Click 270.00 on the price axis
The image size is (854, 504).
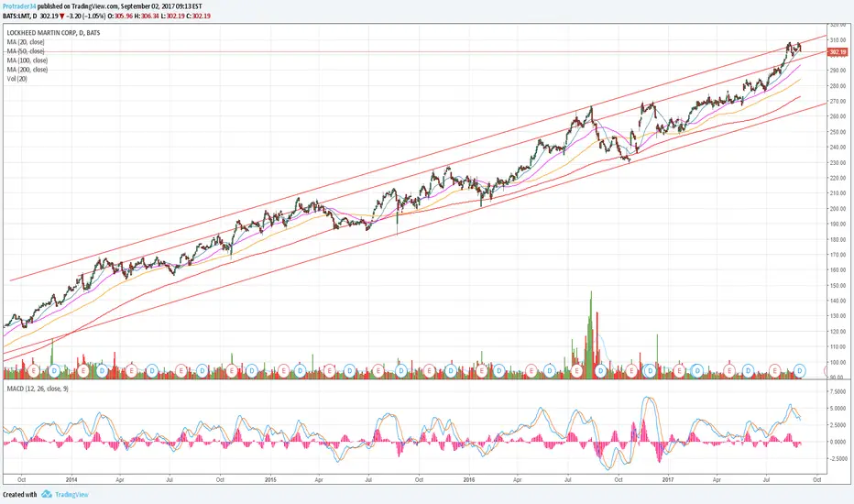(x=838, y=102)
